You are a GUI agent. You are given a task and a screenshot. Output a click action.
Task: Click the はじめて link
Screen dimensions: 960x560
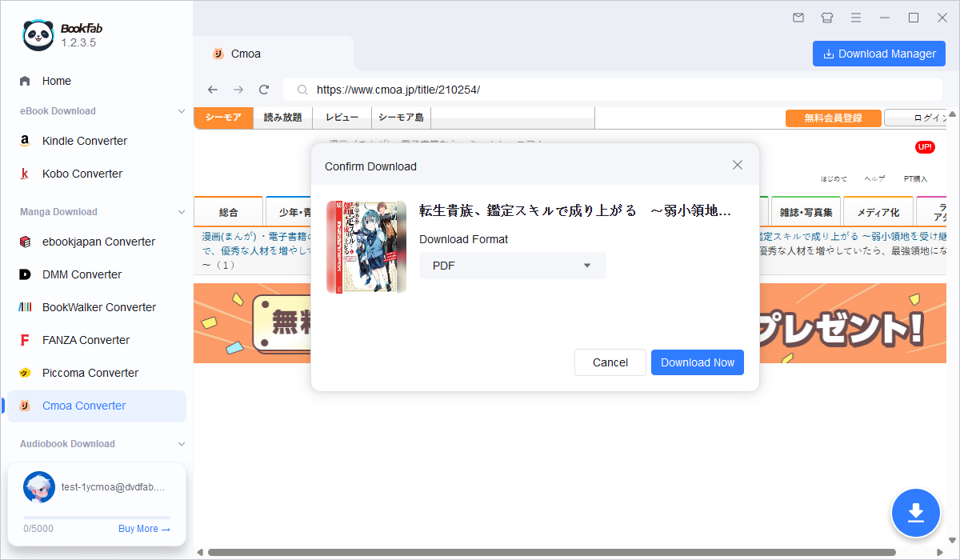click(834, 178)
